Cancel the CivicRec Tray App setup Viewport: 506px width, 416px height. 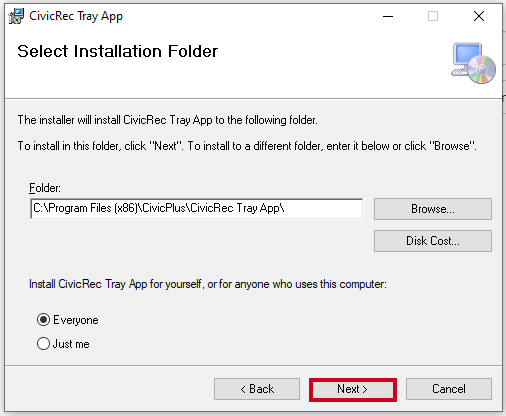pos(449,389)
